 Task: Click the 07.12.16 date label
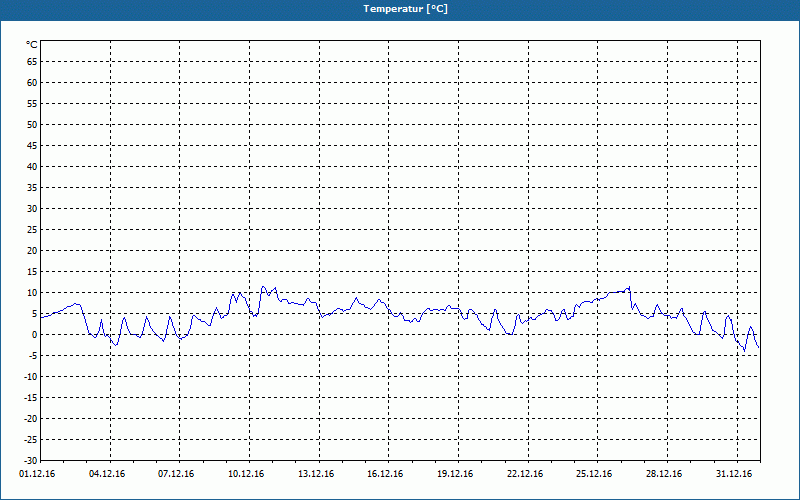point(176,474)
